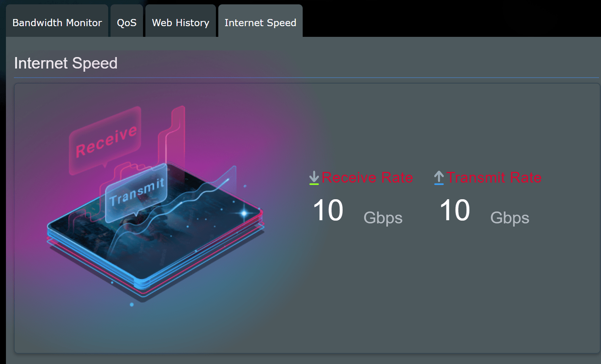Click the download arrow icon beside Receive Rate
This screenshot has height=364, width=601.
click(314, 178)
